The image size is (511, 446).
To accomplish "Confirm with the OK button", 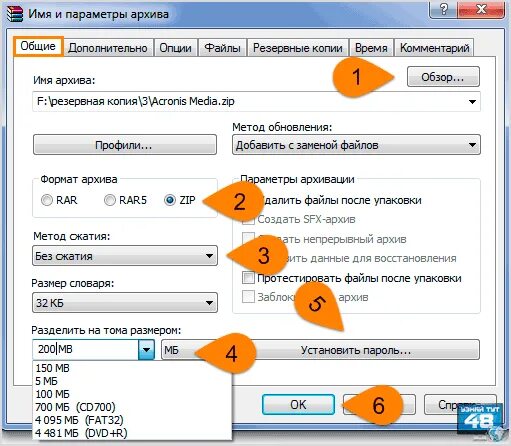I will (298, 405).
